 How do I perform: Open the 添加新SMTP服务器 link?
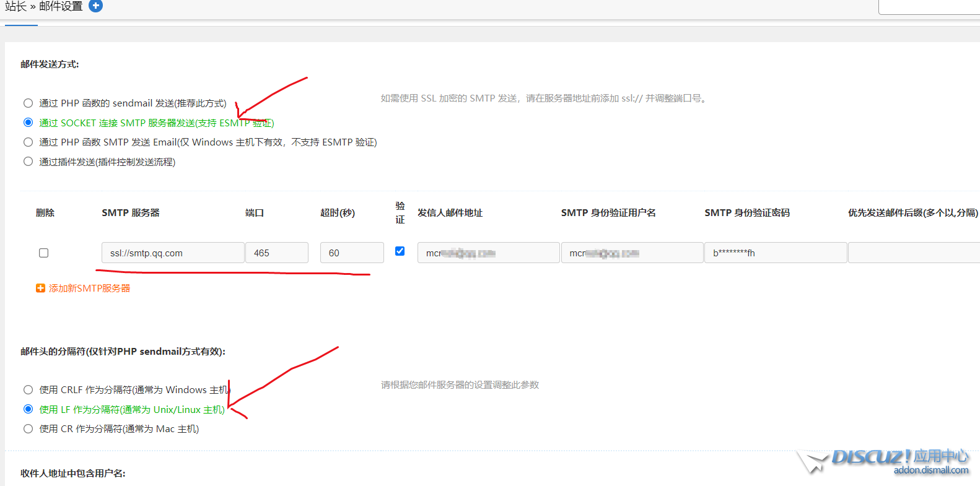click(89, 288)
